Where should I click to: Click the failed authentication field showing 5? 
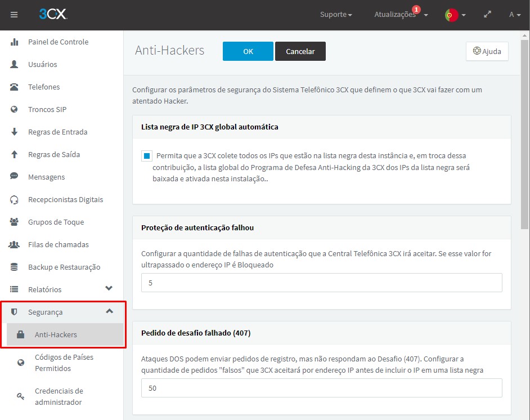(321, 283)
